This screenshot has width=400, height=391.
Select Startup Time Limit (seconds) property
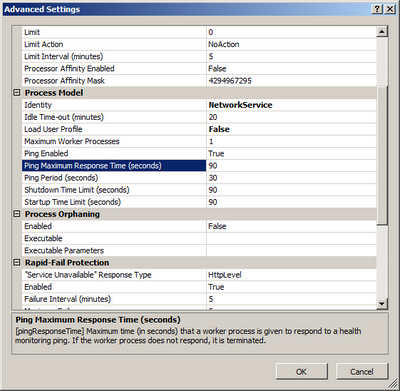pyautogui.click(x=114, y=202)
